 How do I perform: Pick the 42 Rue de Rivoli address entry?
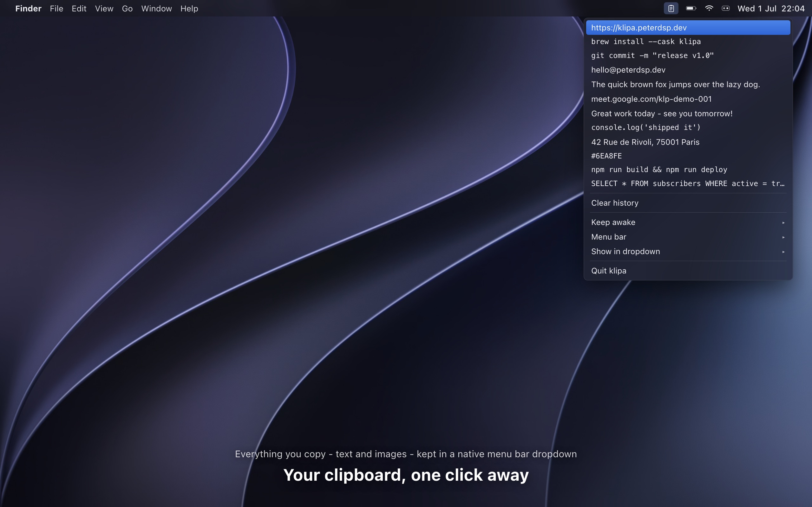688,142
